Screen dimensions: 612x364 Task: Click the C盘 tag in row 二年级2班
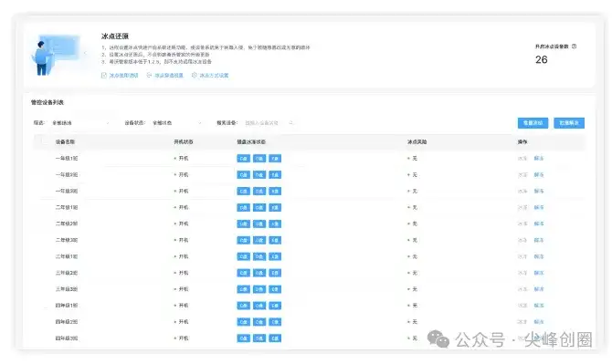click(x=244, y=224)
